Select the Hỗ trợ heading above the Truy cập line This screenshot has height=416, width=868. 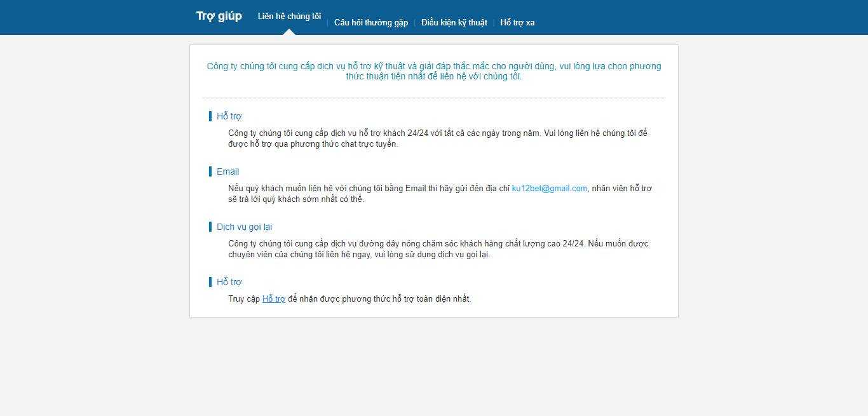pyautogui.click(x=229, y=282)
